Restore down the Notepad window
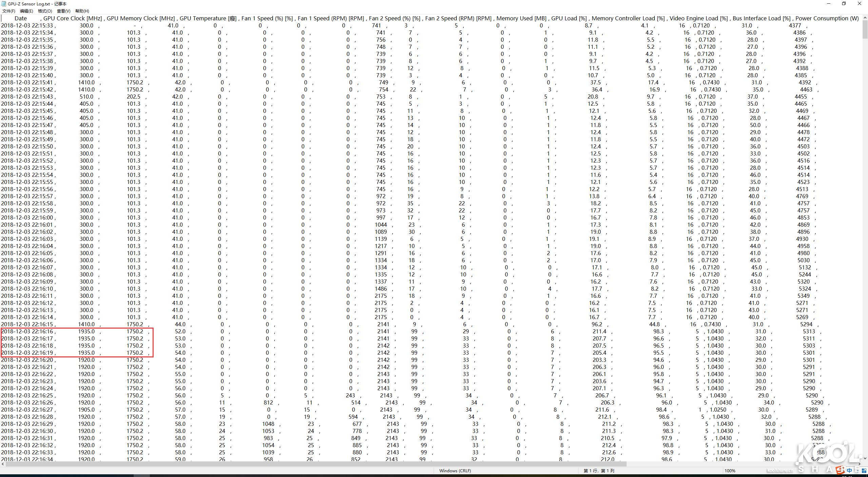Image resolution: width=868 pixels, height=477 pixels. pyautogui.click(x=844, y=4)
